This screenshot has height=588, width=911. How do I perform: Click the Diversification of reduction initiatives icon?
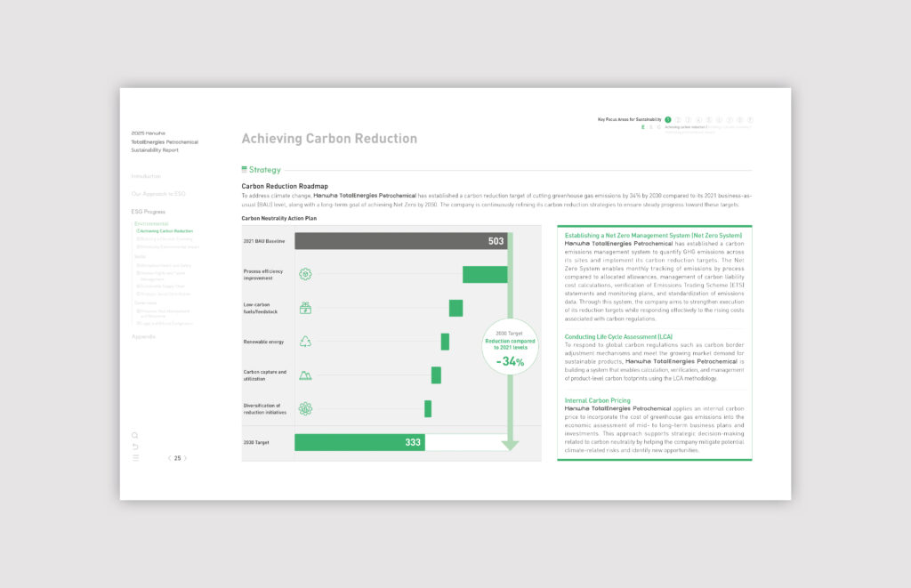click(305, 408)
